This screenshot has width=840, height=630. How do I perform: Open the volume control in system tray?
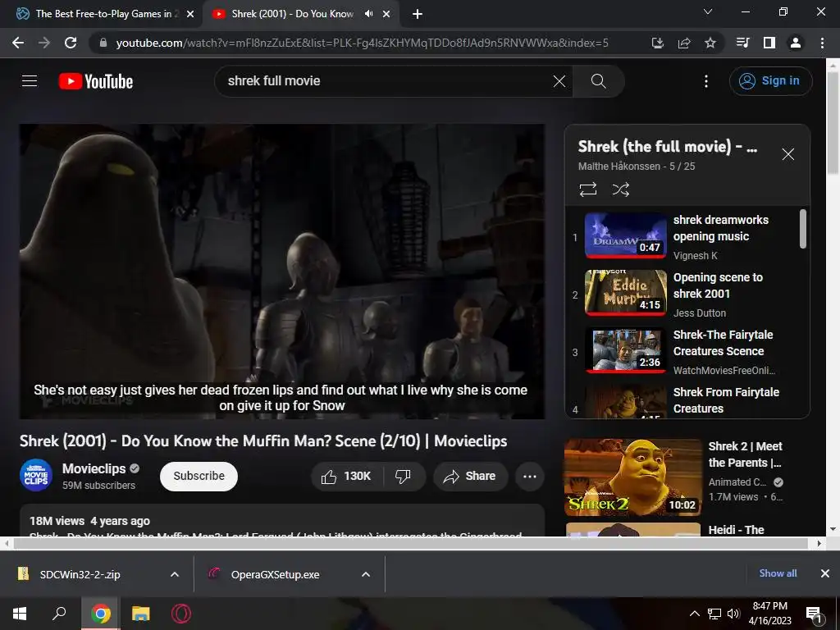pyautogui.click(x=733, y=614)
